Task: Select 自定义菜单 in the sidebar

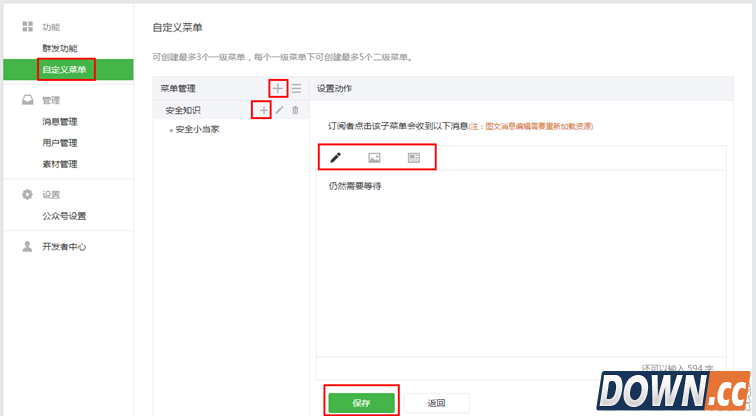Action: pyautogui.click(x=68, y=69)
